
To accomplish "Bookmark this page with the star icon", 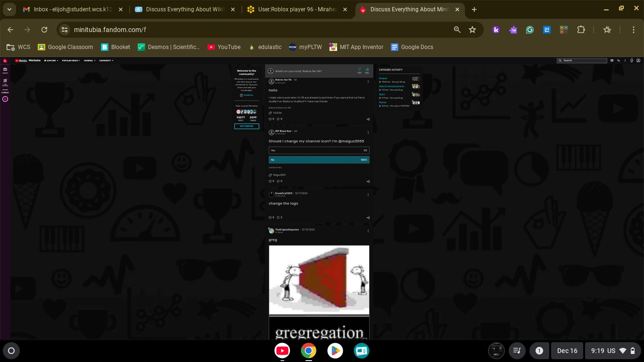I will (x=472, y=30).
